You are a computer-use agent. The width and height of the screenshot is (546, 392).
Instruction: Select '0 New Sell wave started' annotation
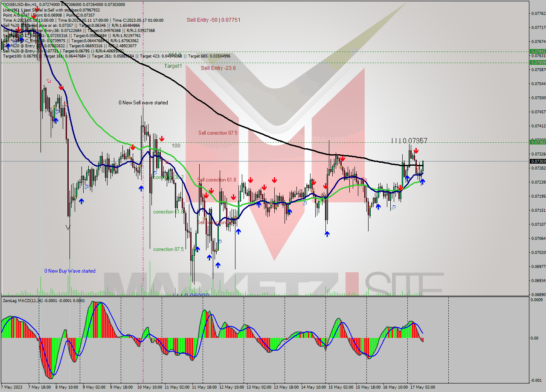tap(143, 103)
